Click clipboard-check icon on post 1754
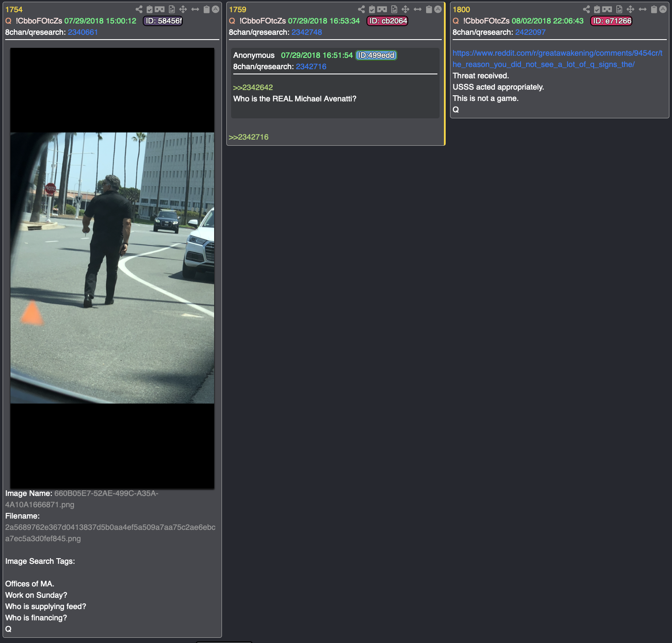Image resolution: width=672 pixels, height=643 pixels. [150, 9]
